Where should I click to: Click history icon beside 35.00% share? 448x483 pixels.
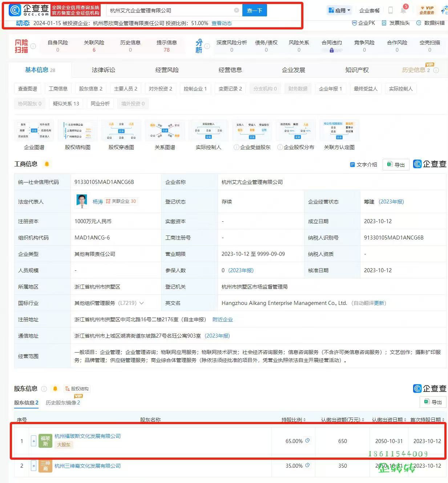tap(307, 465)
